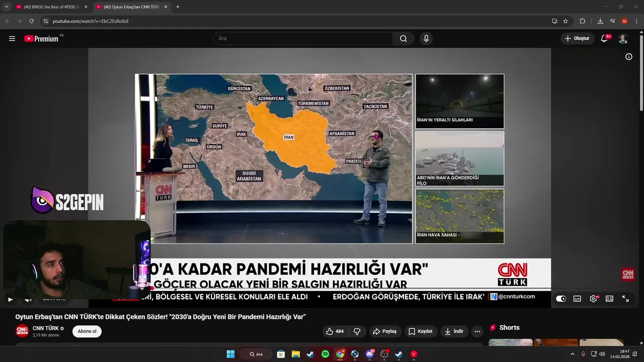The image size is (644, 362).
Task: Click the magnifier search button
Action: click(404, 39)
